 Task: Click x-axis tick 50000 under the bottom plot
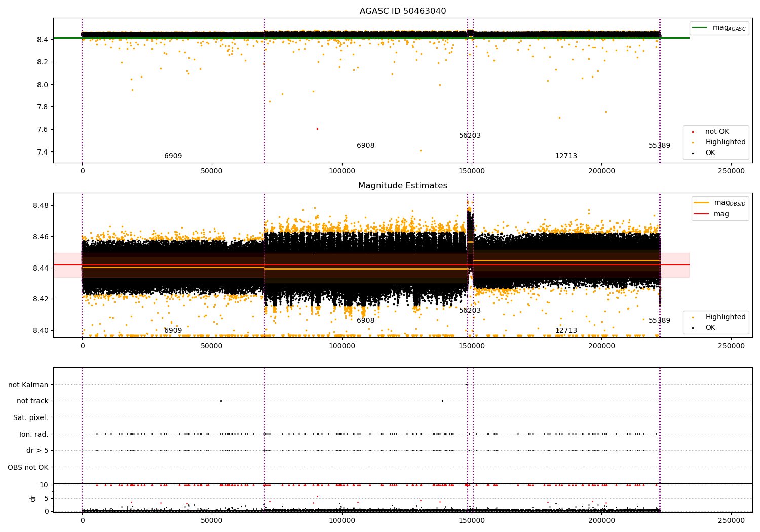click(212, 521)
